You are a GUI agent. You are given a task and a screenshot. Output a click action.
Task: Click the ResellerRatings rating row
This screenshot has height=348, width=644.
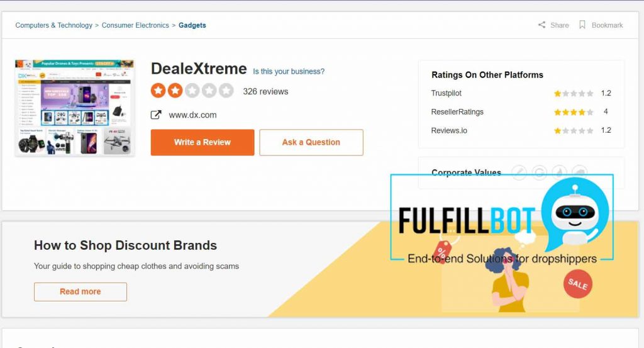[x=521, y=112]
